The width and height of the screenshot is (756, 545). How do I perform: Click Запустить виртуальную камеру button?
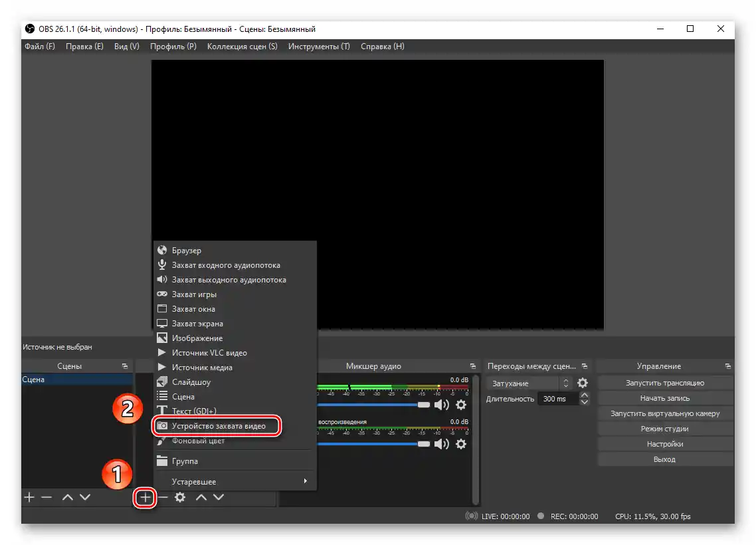[666, 413]
